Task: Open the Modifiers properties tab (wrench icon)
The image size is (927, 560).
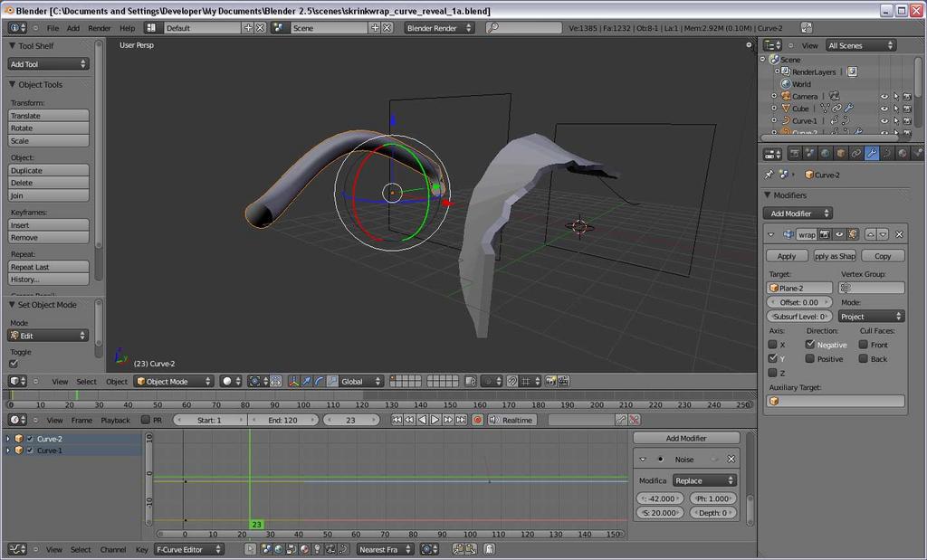Action: [872, 154]
